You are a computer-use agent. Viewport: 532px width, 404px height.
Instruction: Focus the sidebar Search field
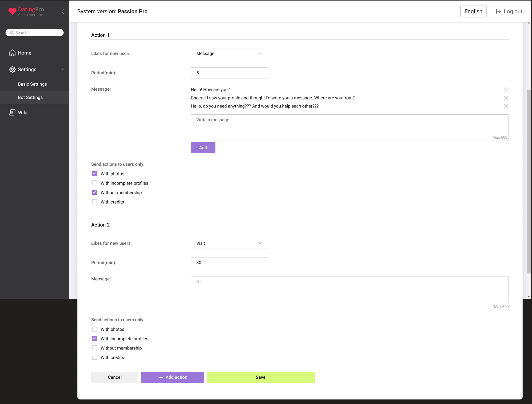pos(34,33)
